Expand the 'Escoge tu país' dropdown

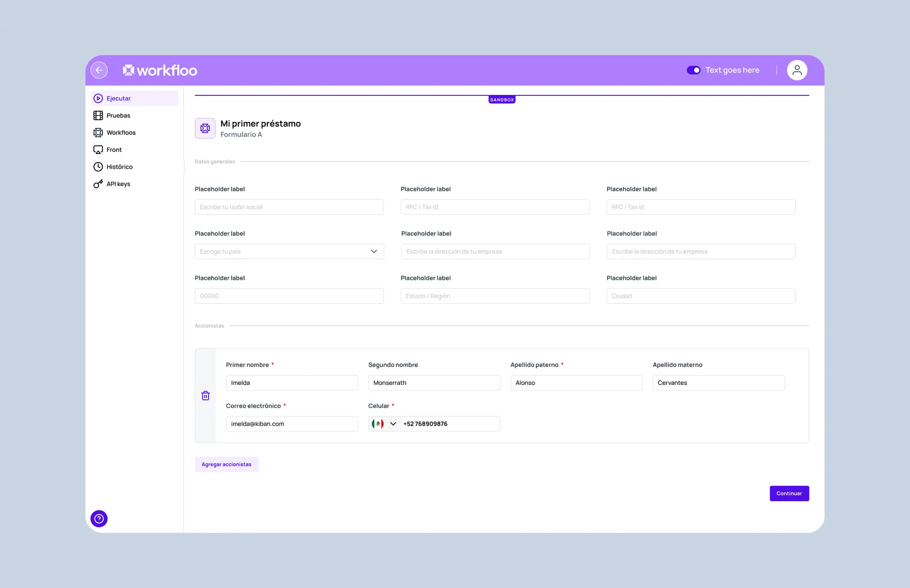point(289,251)
